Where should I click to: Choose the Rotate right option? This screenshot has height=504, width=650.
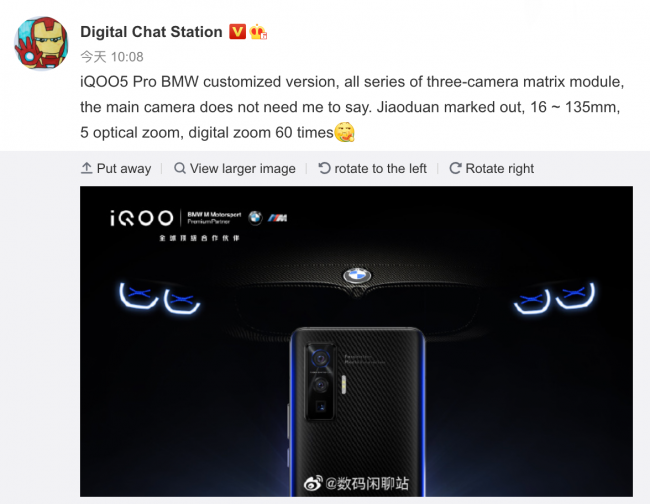point(492,169)
